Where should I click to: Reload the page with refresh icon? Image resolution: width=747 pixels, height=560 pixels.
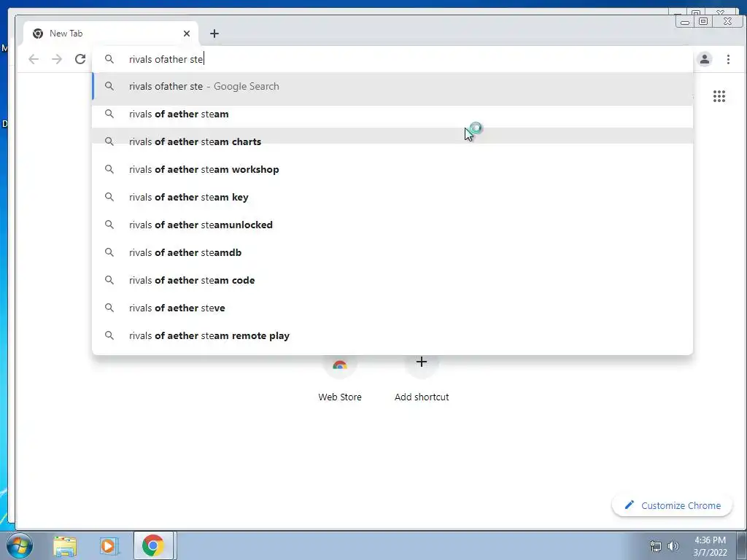[x=80, y=59]
